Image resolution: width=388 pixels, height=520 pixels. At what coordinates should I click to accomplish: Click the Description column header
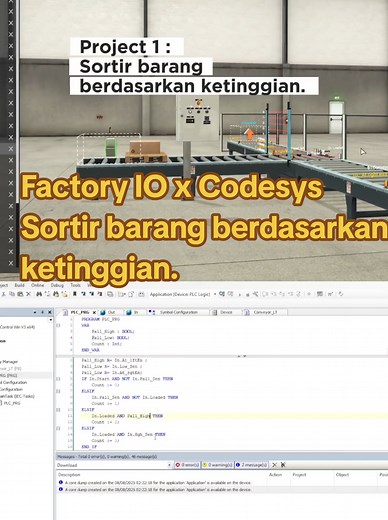point(69,475)
